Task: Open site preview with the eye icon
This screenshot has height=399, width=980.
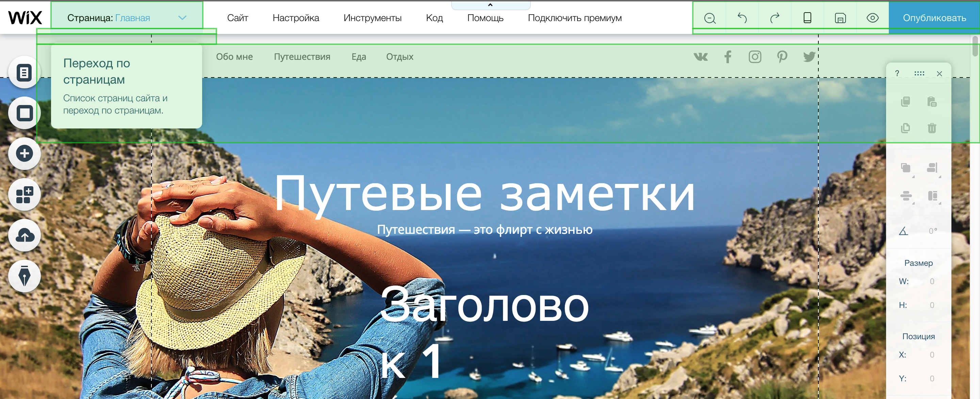Action: click(872, 17)
